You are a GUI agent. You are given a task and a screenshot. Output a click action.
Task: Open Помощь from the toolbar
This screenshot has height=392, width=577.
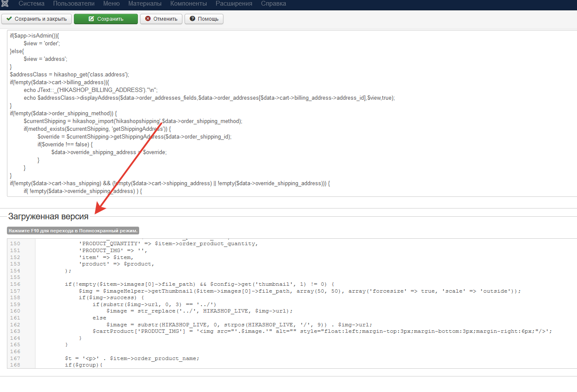coord(204,19)
